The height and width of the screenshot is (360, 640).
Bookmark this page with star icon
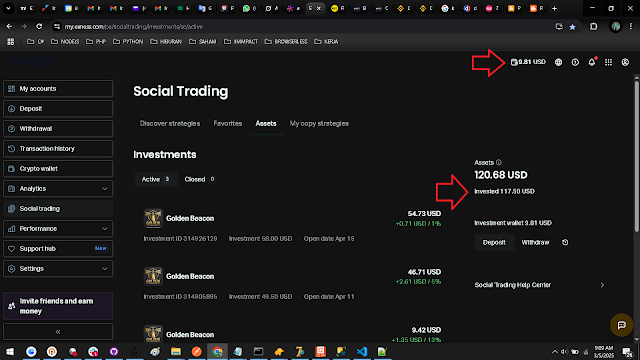[x=573, y=27]
